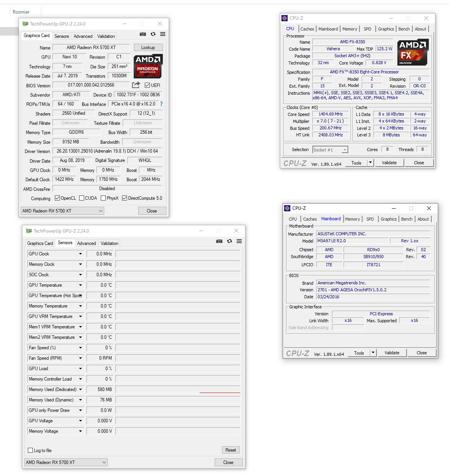Open the Memory tab in CPU-Z CPU window
449x476 pixels.
pyautogui.click(x=350, y=29)
